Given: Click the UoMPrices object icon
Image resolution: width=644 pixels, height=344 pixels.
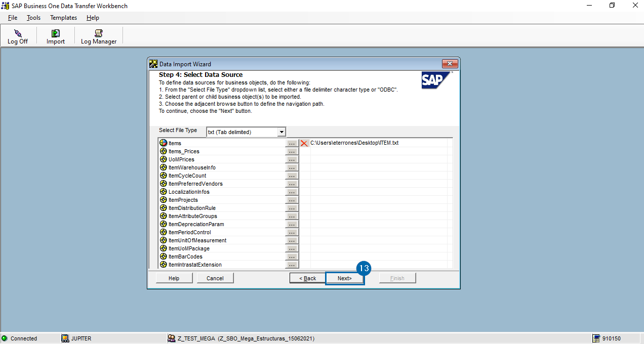Looking at the screenshot, I should 163,159.
